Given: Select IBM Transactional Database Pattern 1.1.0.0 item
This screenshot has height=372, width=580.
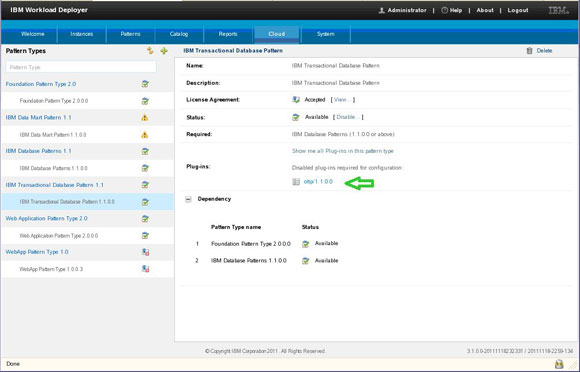Looking at the screenshot, I should [x=67, y=202].
